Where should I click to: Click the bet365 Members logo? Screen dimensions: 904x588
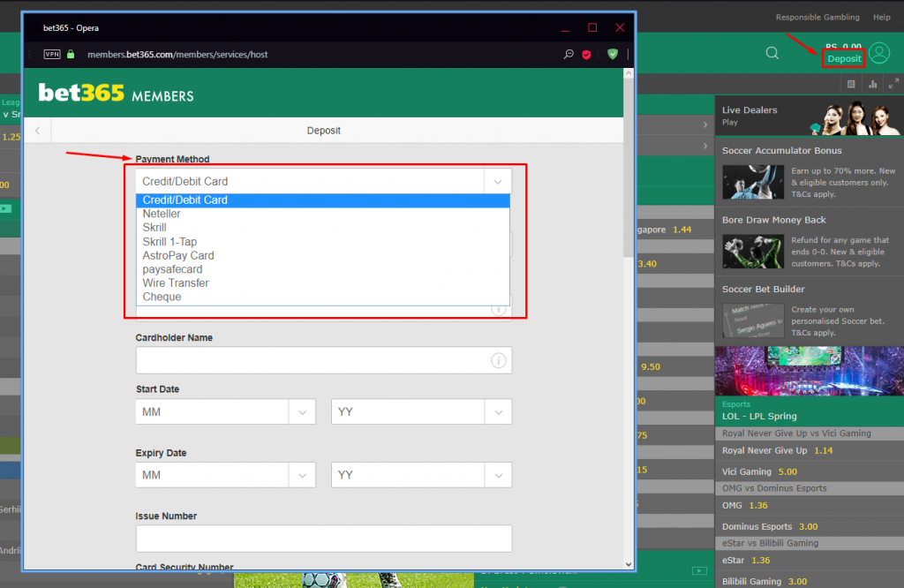click(x=116, y=93)
